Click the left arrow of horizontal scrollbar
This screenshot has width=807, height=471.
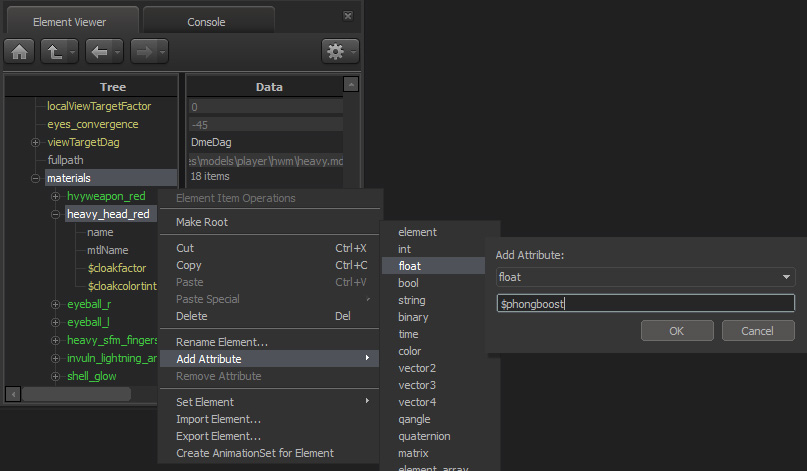(x=13, y=394)
